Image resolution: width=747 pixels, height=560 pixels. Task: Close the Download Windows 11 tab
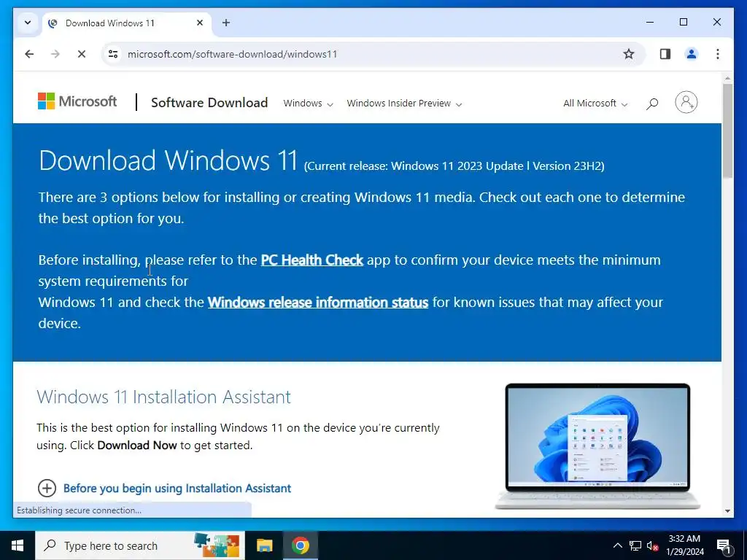pyautogui.click(x=200, y=23)
